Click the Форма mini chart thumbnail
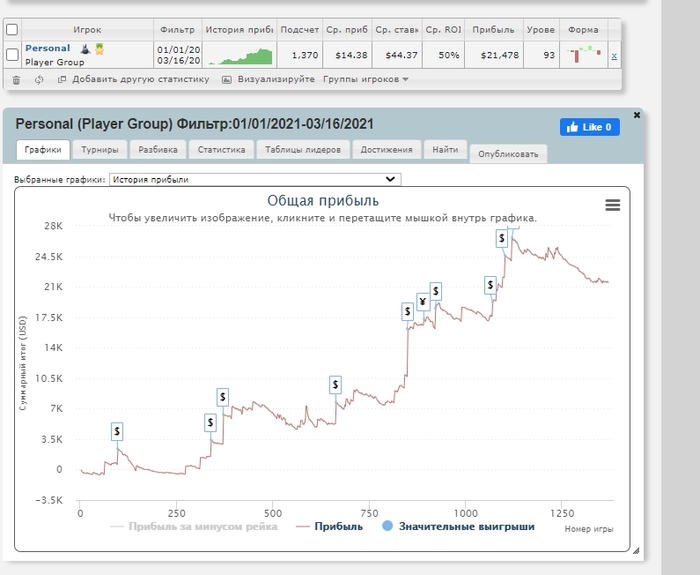Screen dimensions: 700x575 583,55
